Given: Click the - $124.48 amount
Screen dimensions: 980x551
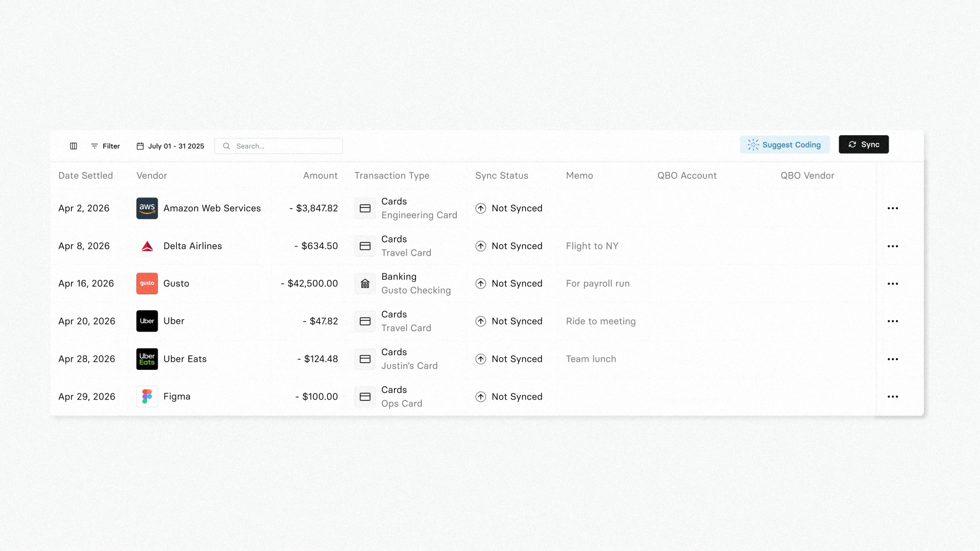Looking at the screenshot, I should point(317,359).
